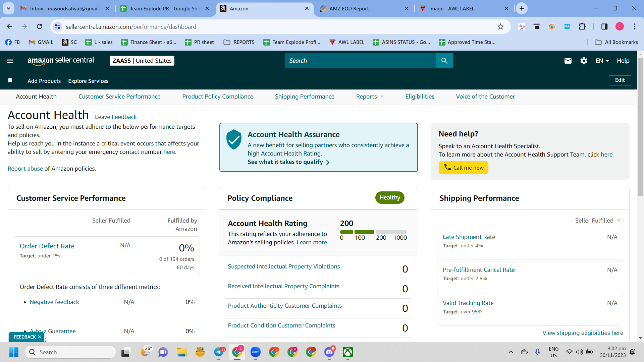Image resolution: width=644 pixels, height=362 pixels.
Task: Open the Valid Tracking Rate link
Action: coord(468,303)
